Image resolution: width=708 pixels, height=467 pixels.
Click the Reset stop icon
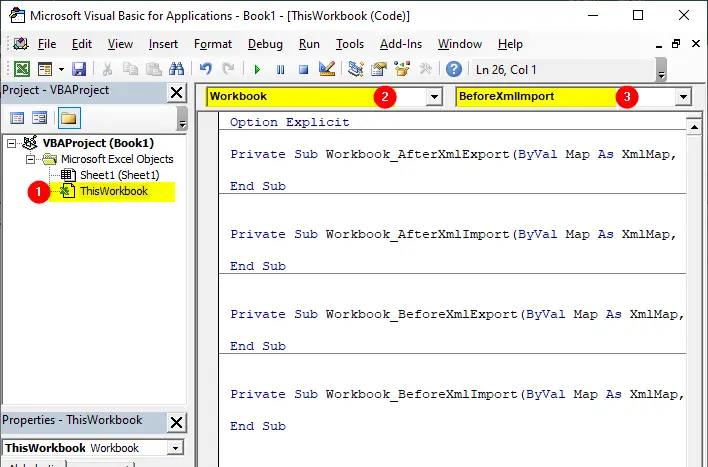[x=303, y=70]
